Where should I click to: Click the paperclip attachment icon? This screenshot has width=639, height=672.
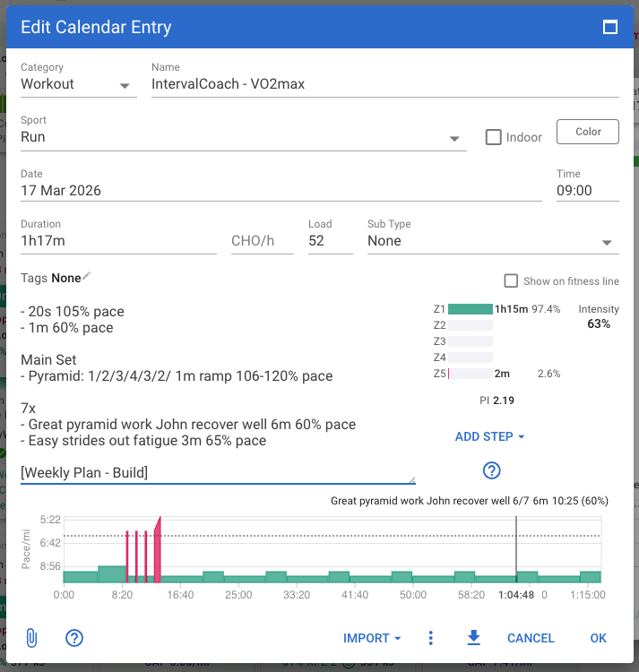[31, 638]
